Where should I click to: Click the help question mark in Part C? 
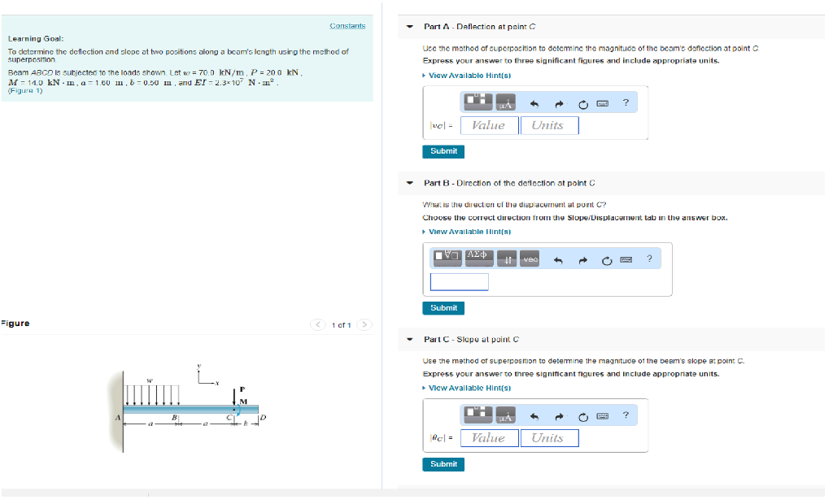(x=626, y=416)
